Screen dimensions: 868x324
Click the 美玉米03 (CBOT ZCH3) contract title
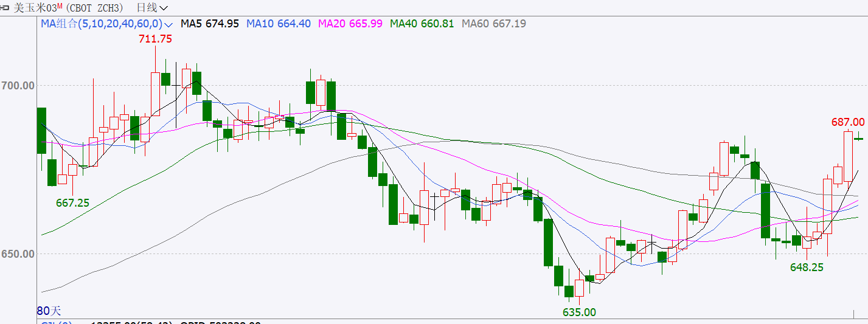(68, 8)
